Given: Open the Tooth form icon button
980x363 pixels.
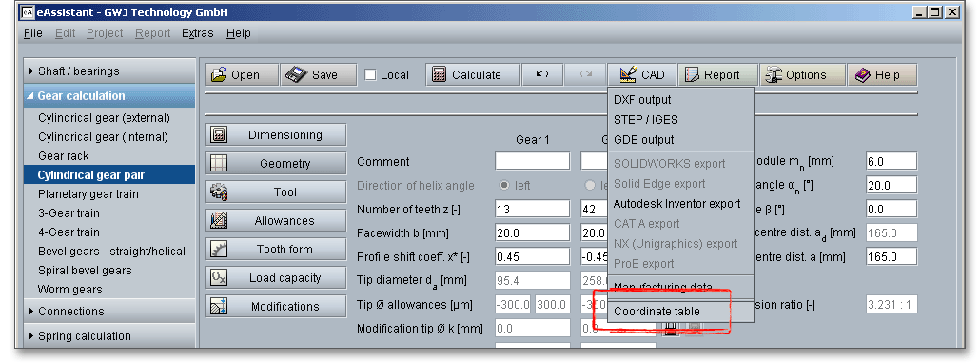Looking at the screenshot, I should click(219, 249).
